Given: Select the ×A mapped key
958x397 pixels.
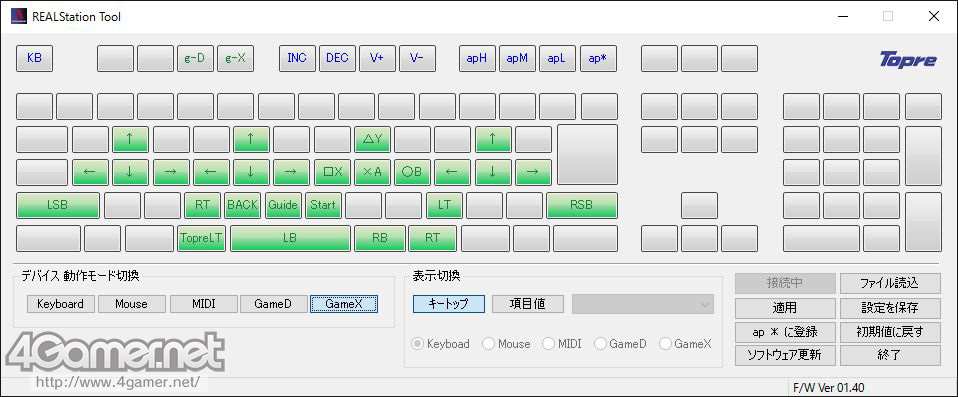Looking at the screenshot, I should [372, 172].
